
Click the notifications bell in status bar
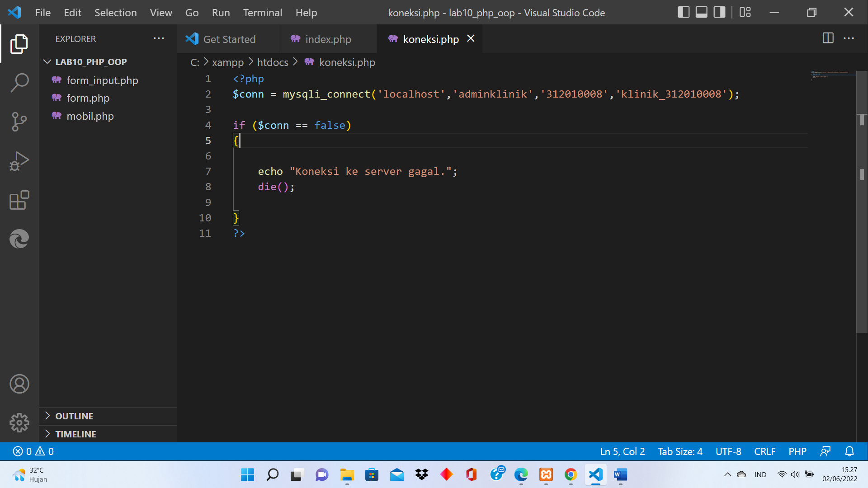(x=849, y=451)
